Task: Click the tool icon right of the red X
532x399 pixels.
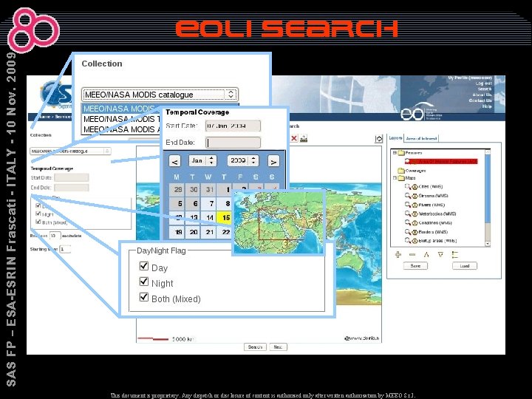Action: (304, 138)
